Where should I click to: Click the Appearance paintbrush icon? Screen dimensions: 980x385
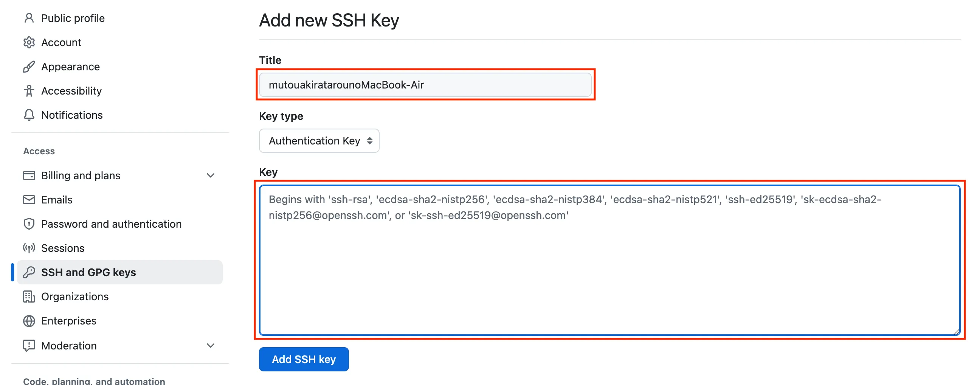coord(29,67)
